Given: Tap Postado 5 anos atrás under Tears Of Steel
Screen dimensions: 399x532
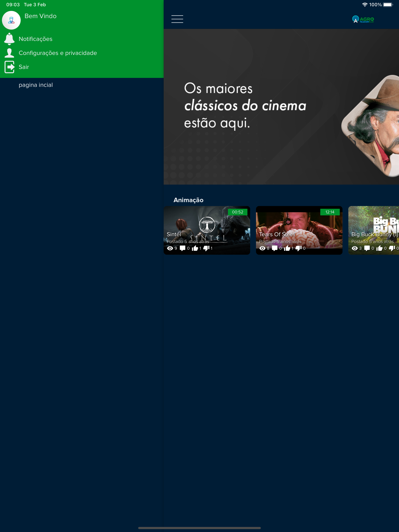Looking at the screenshot, I should [280, 241].
